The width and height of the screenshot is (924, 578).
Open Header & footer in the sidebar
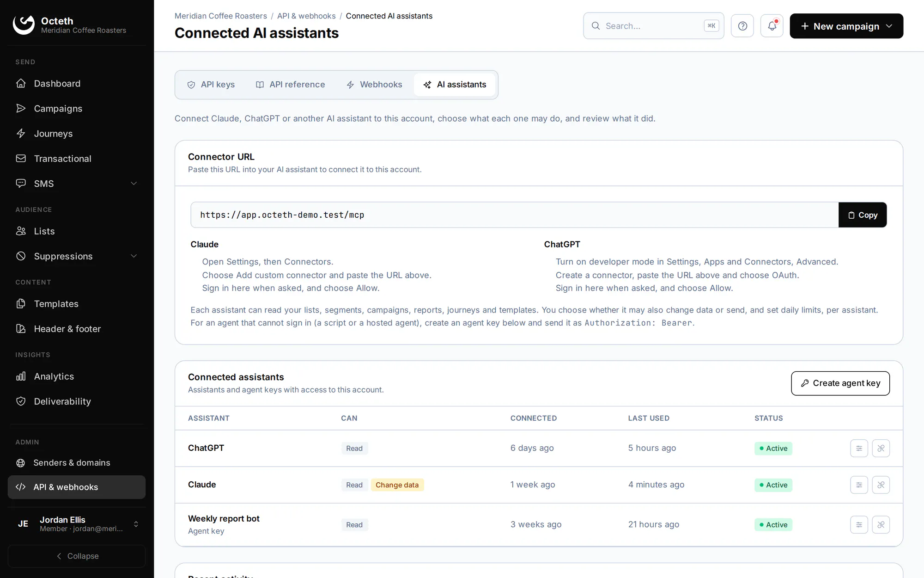[x=77, y=329]
